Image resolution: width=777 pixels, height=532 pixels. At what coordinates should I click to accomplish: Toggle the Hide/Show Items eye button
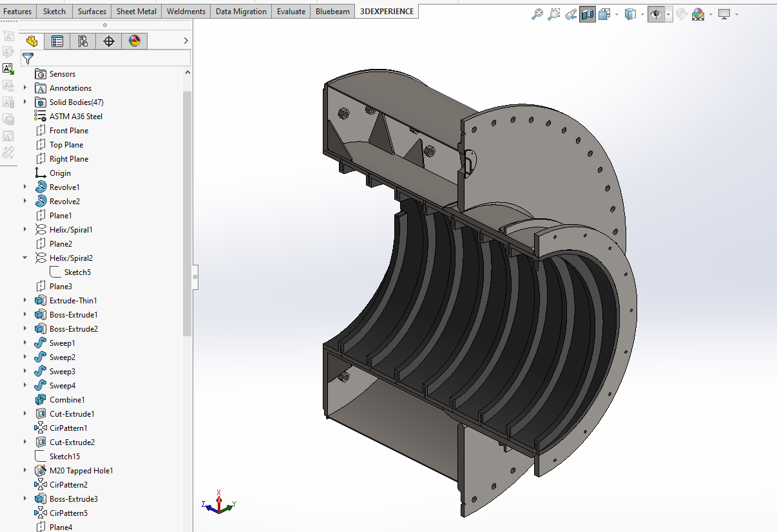(x=656, y=14)
